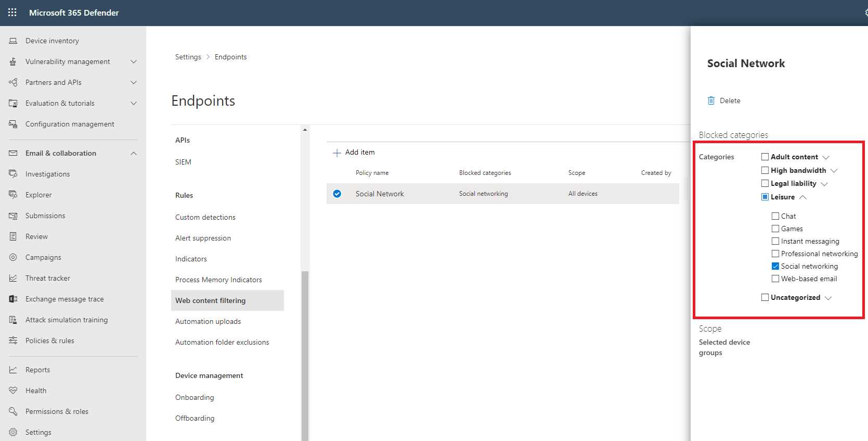Expand the Vulnerability management chevron
Image resolution: width=868 pixels, height=441 pixels.
pos(134,61)
